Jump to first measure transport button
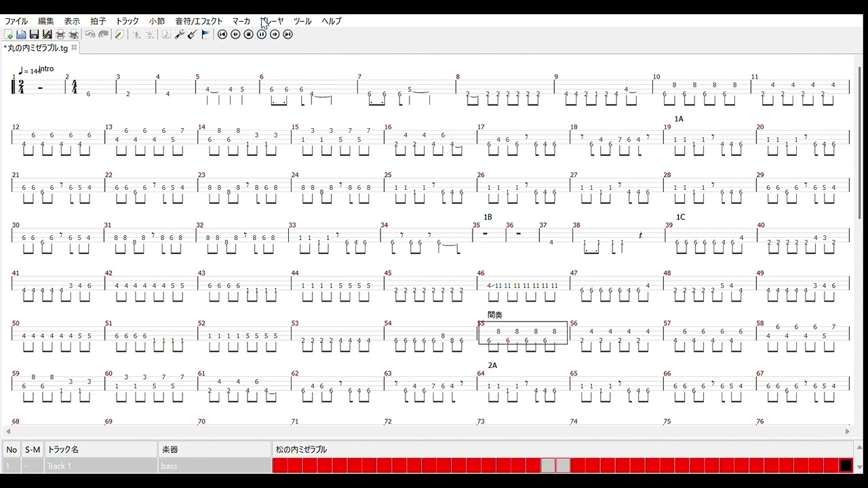Screen dimensions: 868x488 [222, 35]
